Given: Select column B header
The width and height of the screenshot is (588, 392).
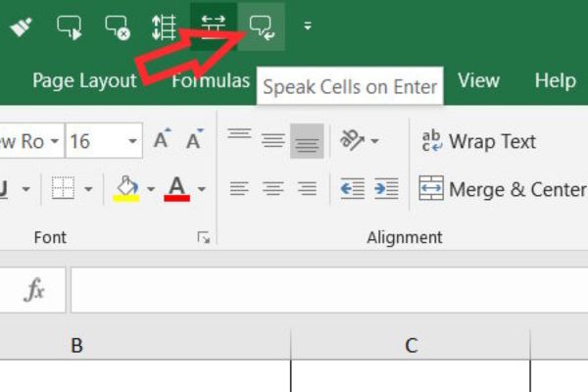Looking at the screenshot, I should point(145,345).
